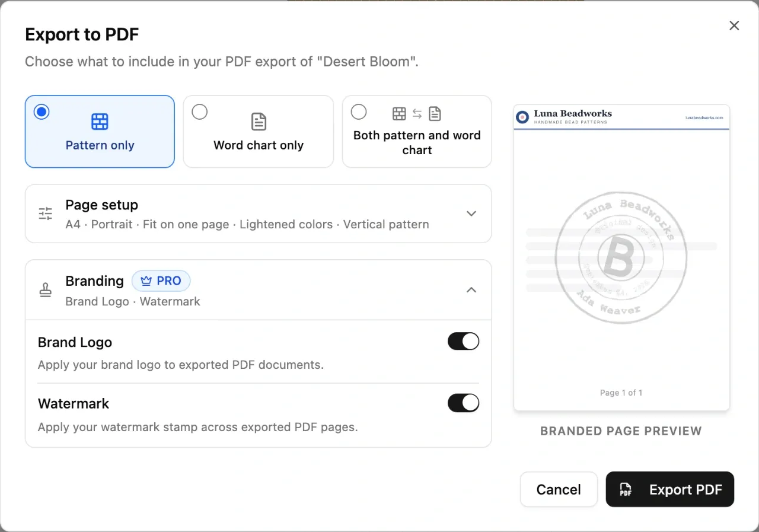
Task: Select the Pattern only radio button
Action: [42, 112]
